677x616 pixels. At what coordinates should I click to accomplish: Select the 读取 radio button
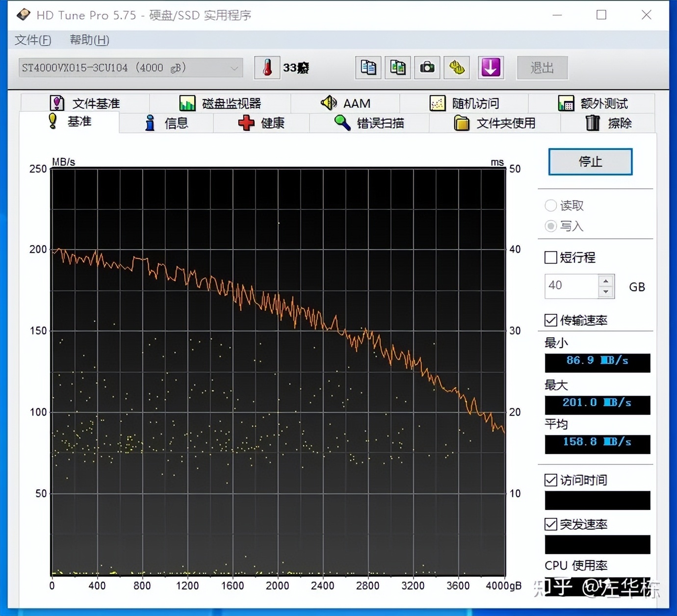(550, 205)
